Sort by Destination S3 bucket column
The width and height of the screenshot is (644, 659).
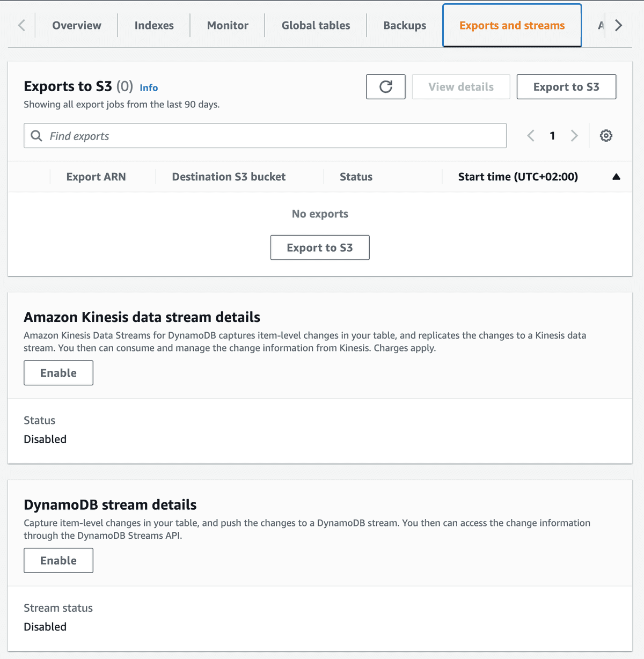229,177
